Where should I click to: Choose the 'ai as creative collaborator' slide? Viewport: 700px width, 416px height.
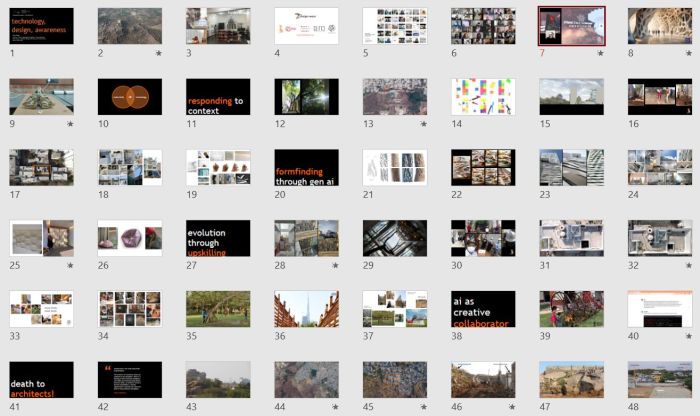coord(483,309)
